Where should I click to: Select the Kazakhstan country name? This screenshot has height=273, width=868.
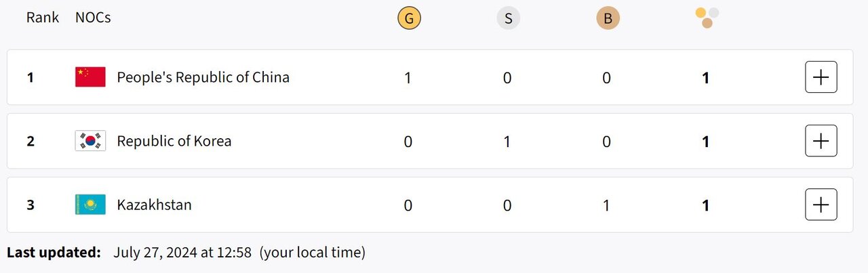point(154,205)
